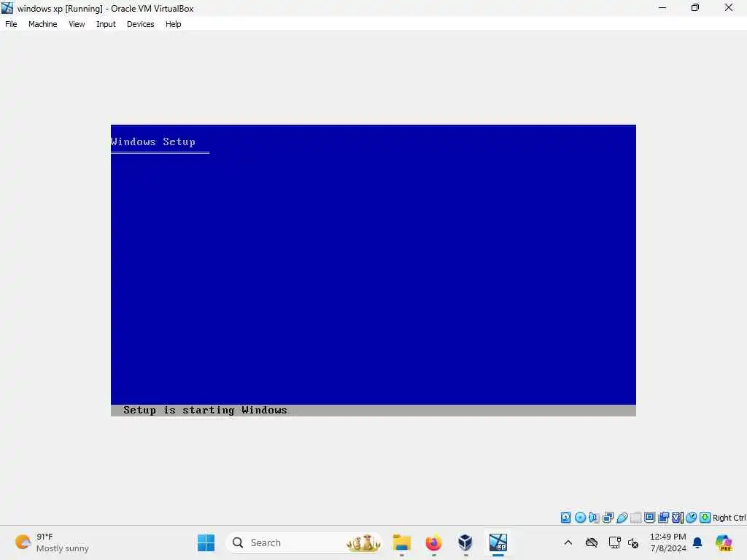Open the Help menu

[x=174, y=24]
